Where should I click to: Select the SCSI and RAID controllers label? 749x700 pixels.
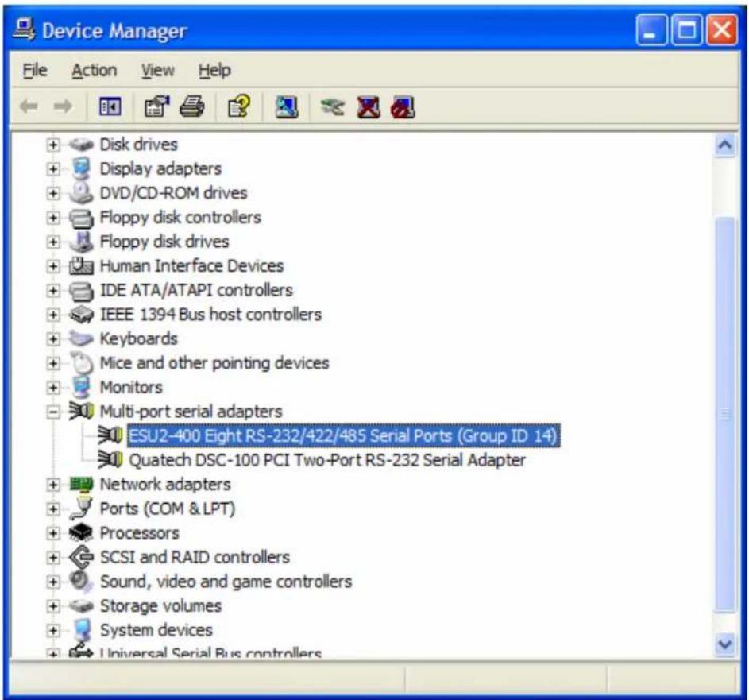(x=195, y=557)
